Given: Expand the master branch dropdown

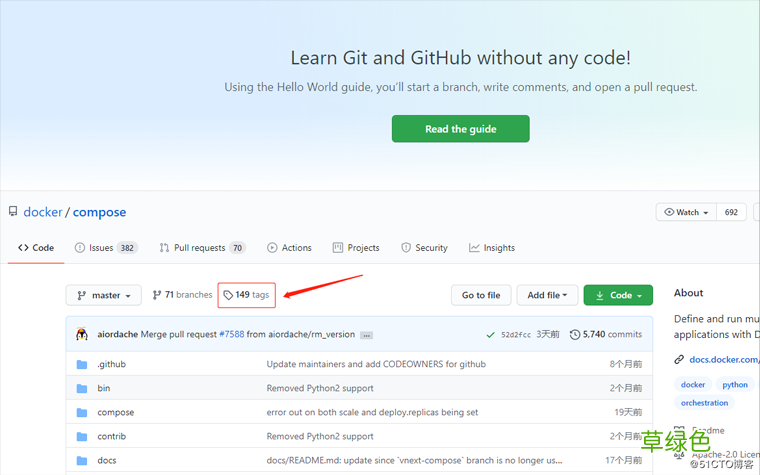Looking at the screenshot, I should click(x=104, y=295).
